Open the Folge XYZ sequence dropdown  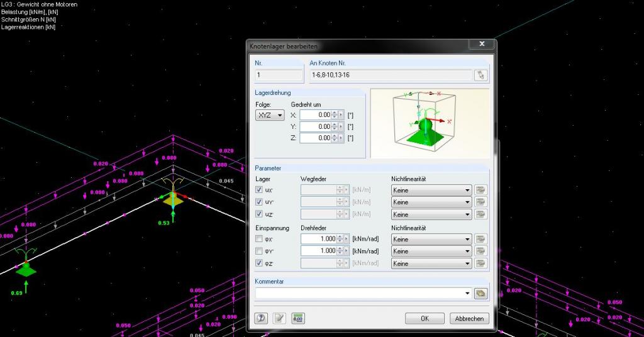click(270, 115)
